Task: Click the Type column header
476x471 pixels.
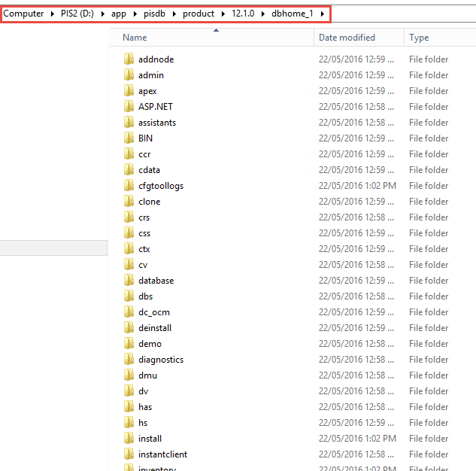Action: point(419,38)
